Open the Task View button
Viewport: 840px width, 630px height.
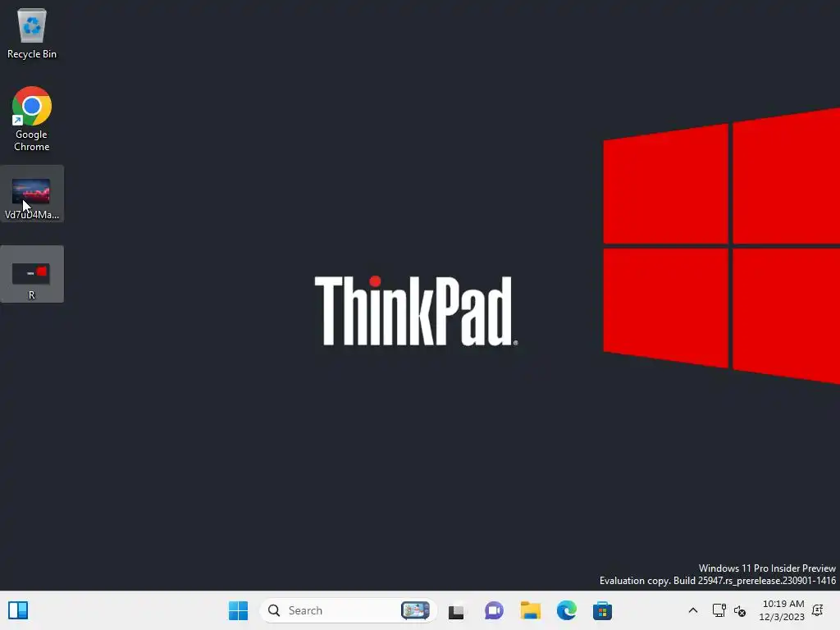(x=456, y=610)
